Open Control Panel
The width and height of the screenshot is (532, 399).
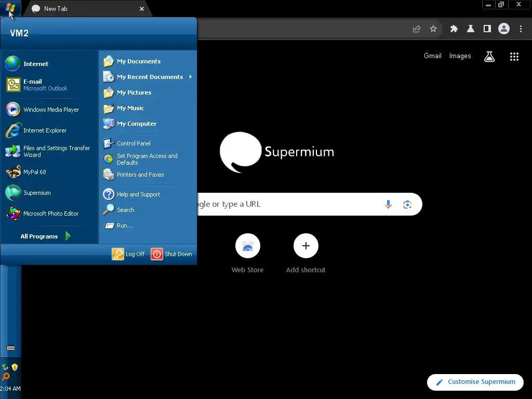tap(148, 143)
